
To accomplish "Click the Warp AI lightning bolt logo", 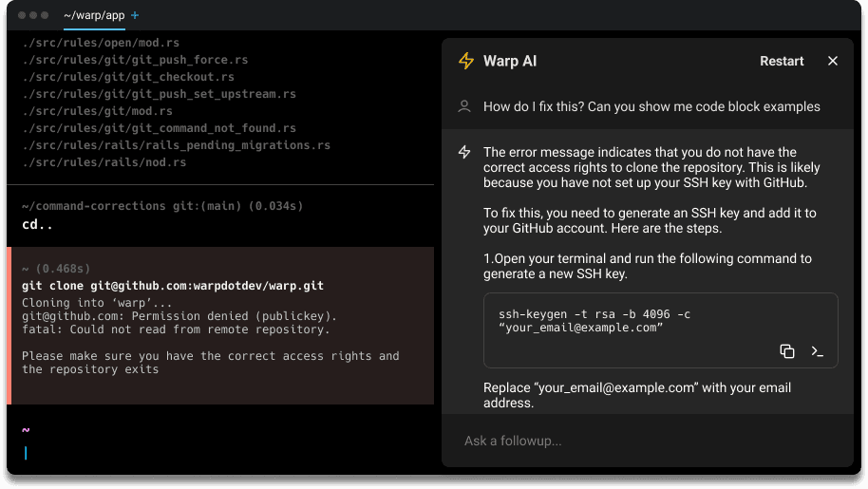I will (465, 61).
